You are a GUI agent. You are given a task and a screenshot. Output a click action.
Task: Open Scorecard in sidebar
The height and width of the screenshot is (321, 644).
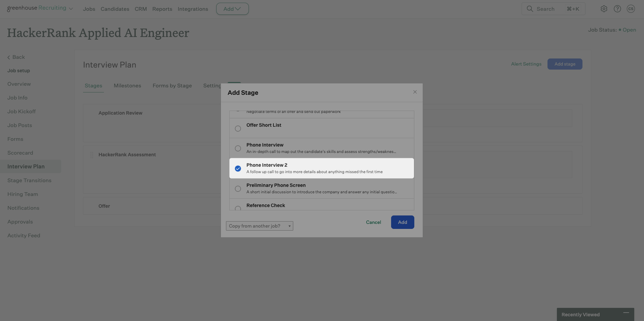tap(20, 153)
